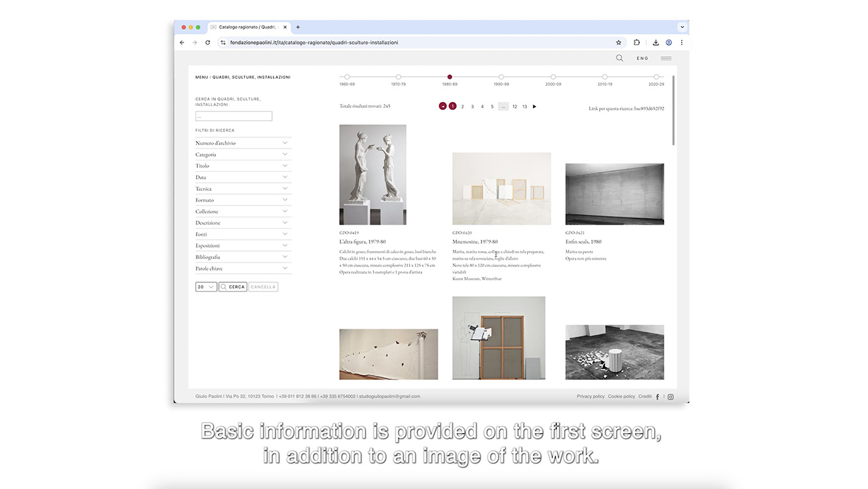Image resolution: width=868 pixels, height=489 pixels.
Task: Jump to page 13 in pagination
Action: (x=524, y=106)
